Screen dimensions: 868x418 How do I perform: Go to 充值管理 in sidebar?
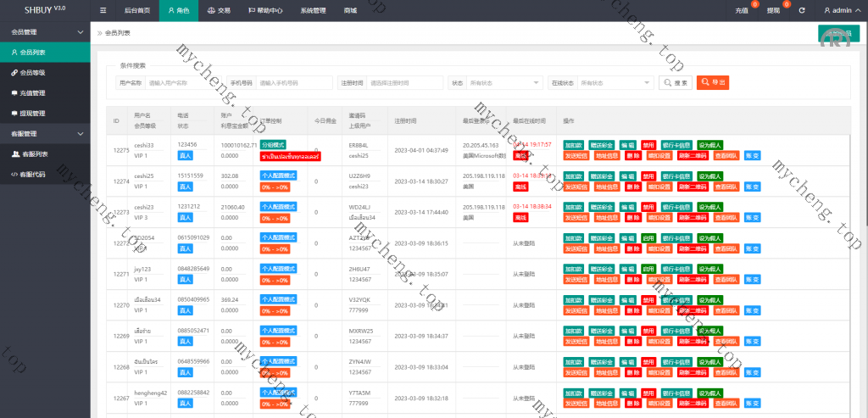pyautogui.click(x=32, y=93)
